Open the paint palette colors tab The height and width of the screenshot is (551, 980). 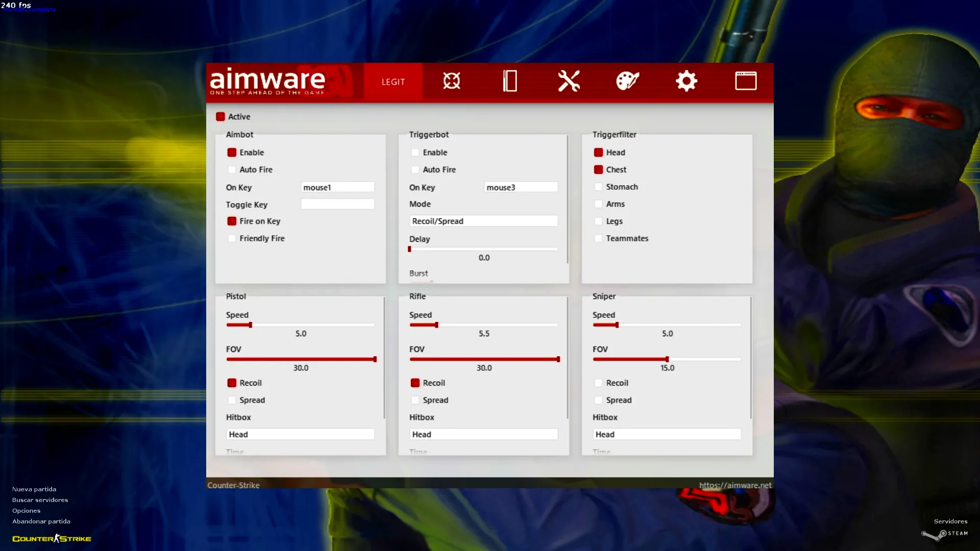click(627, 81)
